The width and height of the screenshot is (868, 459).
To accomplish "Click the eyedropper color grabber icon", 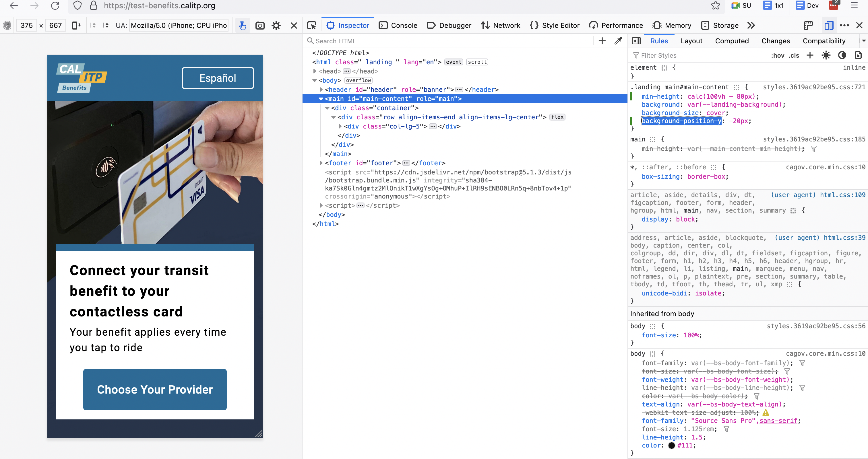I will pyautogui.click(x=618, y=41).
